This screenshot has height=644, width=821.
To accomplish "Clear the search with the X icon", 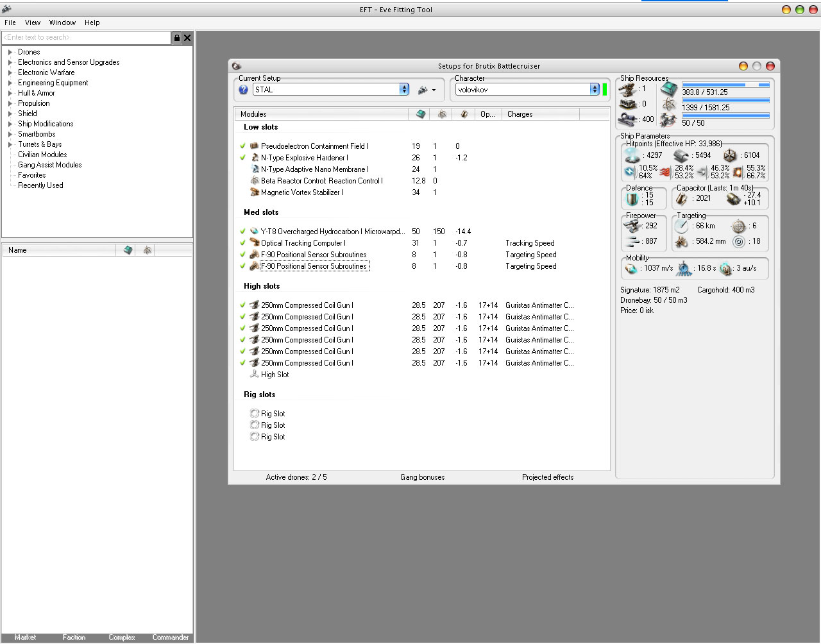I will [x=187, y=38].
